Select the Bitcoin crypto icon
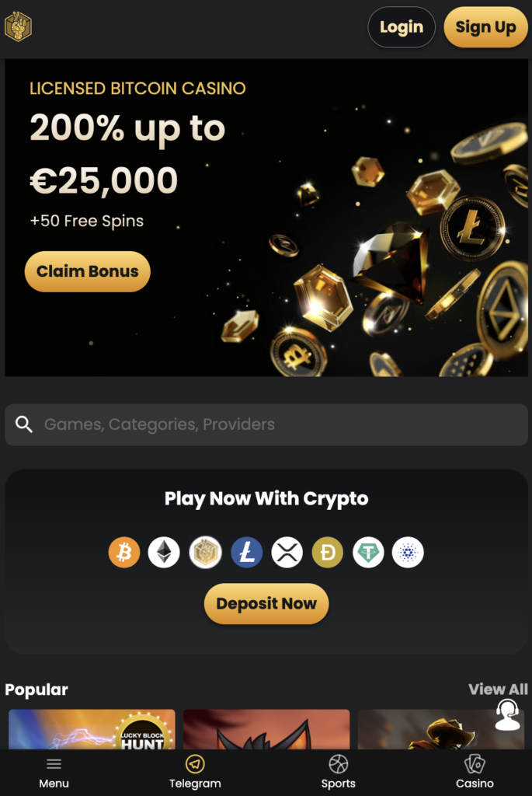 pyautogui.click(x=124, y=553)
